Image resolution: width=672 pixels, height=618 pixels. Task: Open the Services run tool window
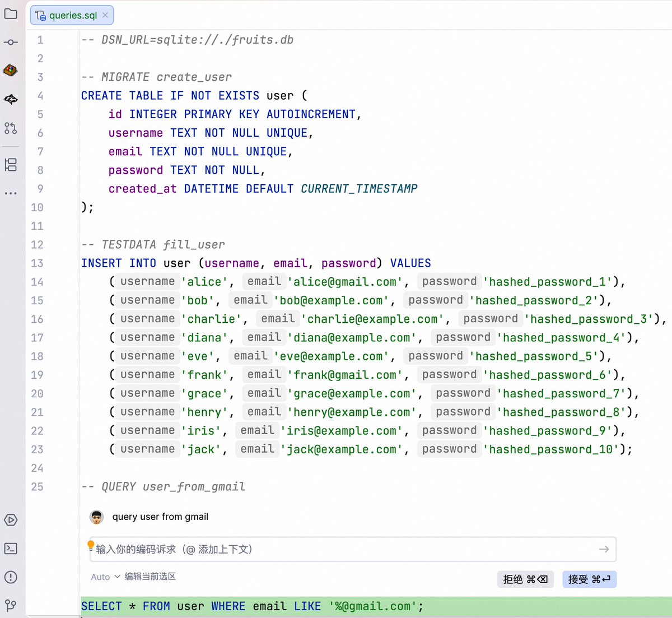click(11, 520)
